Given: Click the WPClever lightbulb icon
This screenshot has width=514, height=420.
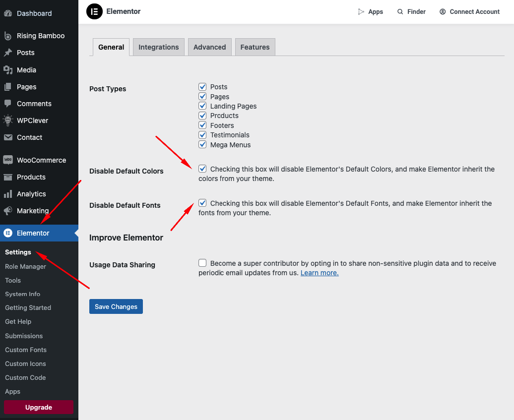Looking at the screenshot, I should [x=8, y=120].
